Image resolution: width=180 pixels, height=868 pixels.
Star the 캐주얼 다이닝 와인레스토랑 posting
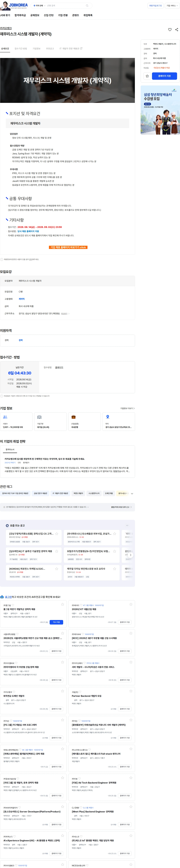coord(114,569)
